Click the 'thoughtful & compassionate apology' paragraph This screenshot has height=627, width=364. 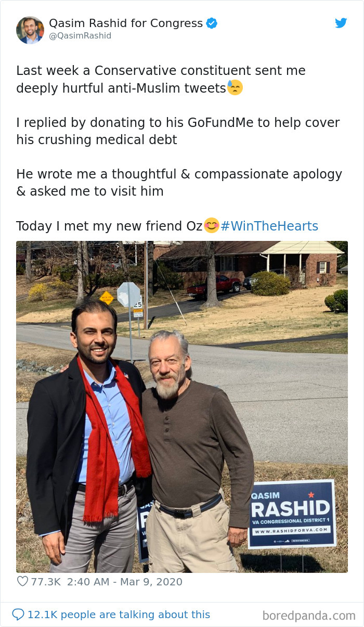179,183
